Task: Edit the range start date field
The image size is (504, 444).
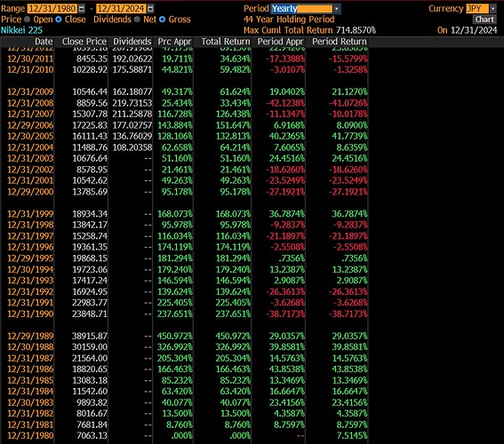Action: pyautogui.click(x=52, y=8)
